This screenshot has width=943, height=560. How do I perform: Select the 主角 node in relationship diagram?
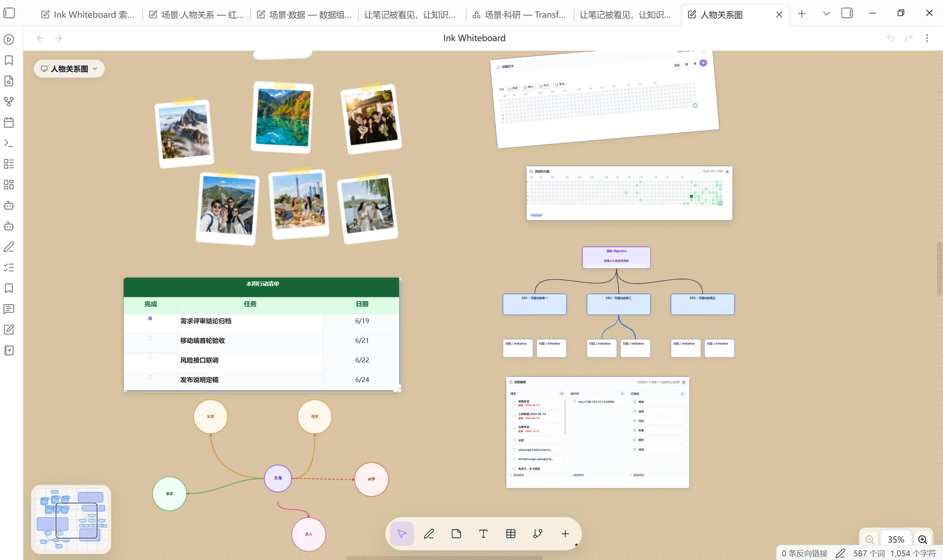[x=278, y=478]
